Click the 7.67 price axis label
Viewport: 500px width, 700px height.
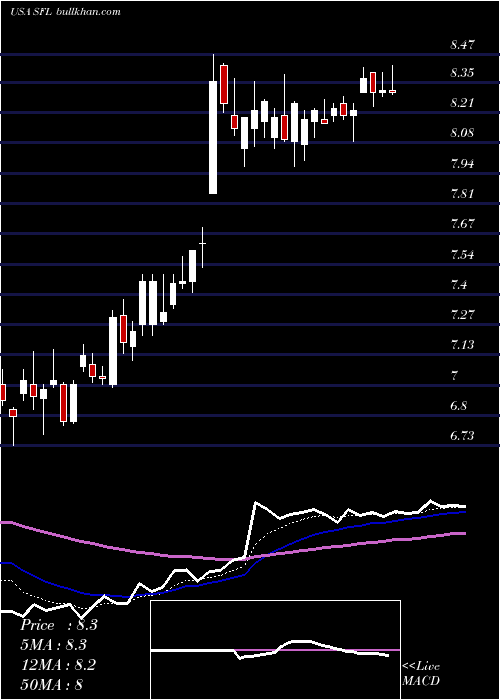pyautogui.click(x=462, y=224)
